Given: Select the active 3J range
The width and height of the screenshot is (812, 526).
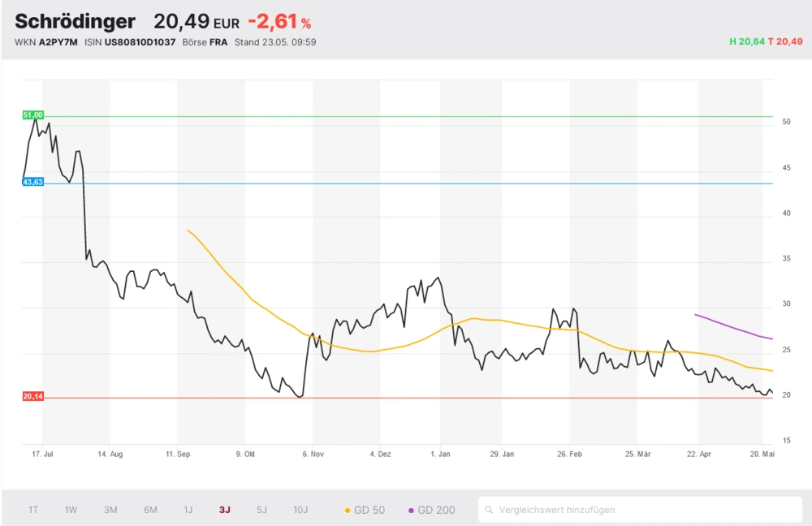Looking at the screenshot, I should tap(225, 510).
